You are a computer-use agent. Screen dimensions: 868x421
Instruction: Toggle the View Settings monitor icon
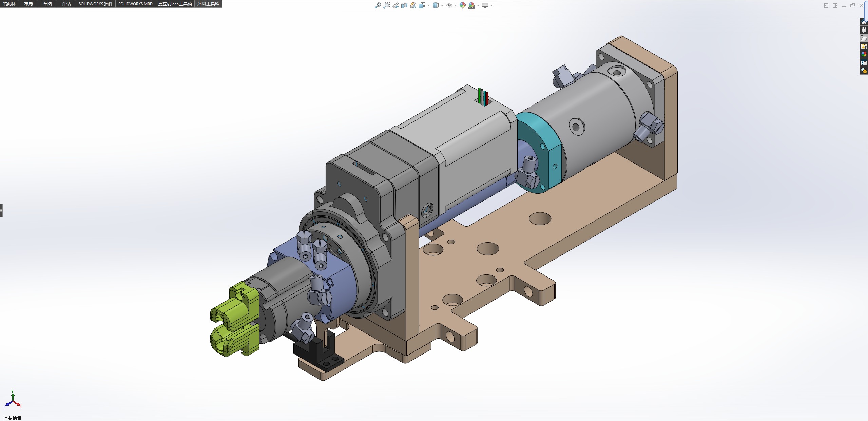tap(485, 5)
